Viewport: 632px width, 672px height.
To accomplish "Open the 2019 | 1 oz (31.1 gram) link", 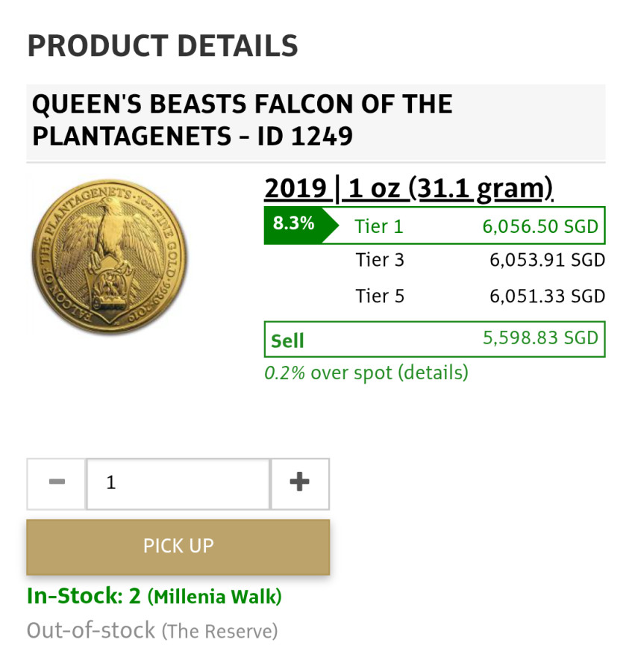I will coord(408,189).
